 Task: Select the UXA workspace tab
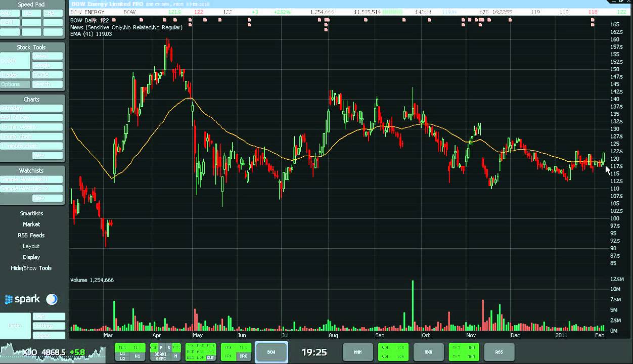(x=429, y=352)
